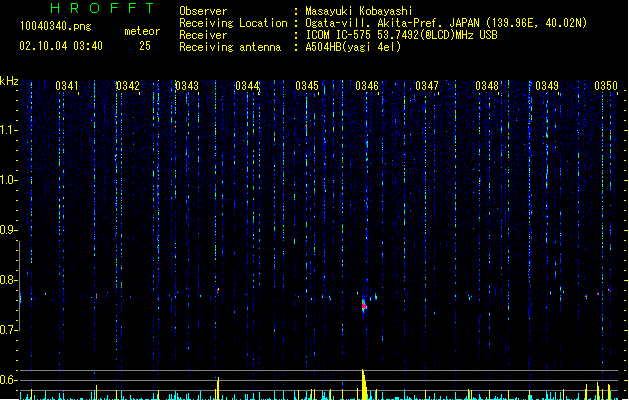Click the 0349 time marker
Image resolution: width=629 pixels, height=400 pixels.
pos(547,86)
